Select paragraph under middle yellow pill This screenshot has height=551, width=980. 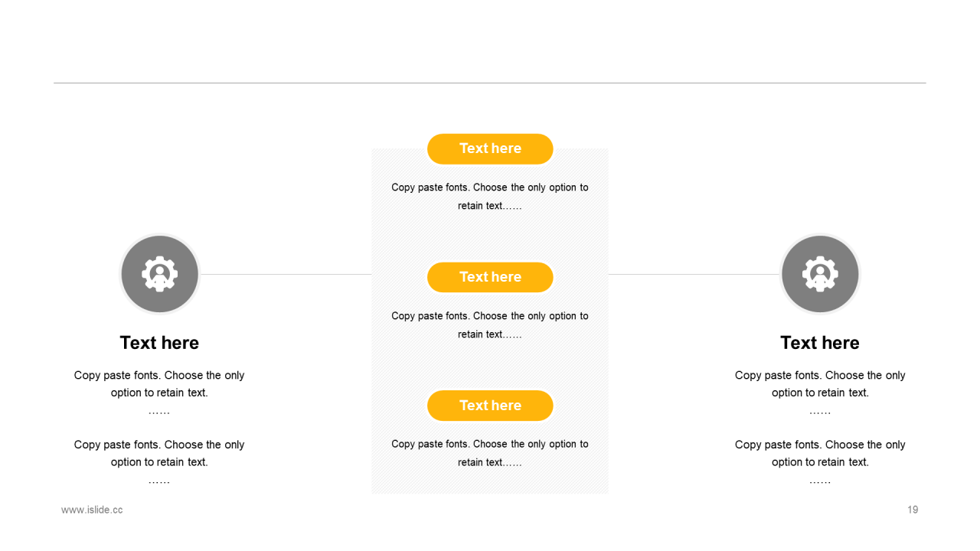(x=490, y=325)
